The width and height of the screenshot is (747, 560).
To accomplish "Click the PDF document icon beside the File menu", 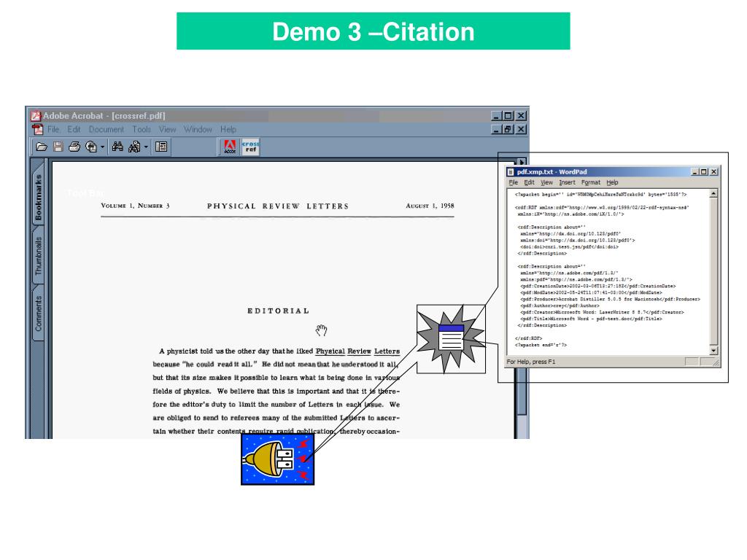I will coord(37,129).
